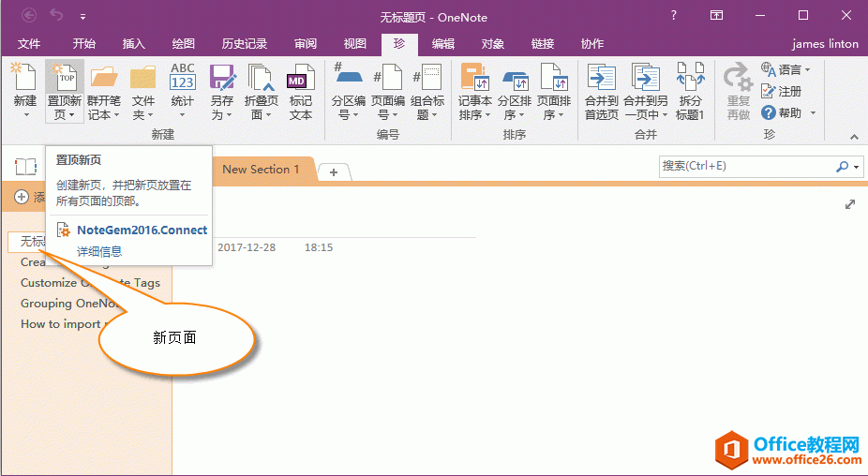The image size is (868, 476).
Task: Click the page time 18:15
Action: point(319,247)
